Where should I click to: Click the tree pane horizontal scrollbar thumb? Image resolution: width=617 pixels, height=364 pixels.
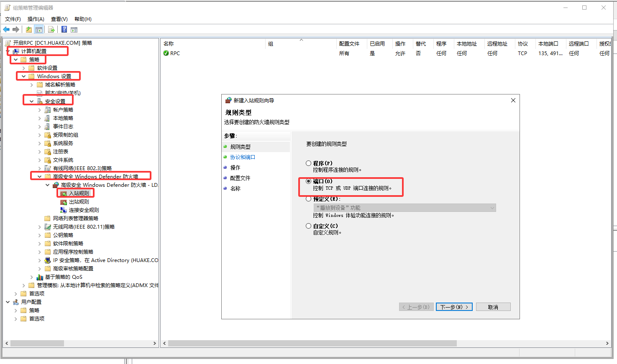coord(37,343)
